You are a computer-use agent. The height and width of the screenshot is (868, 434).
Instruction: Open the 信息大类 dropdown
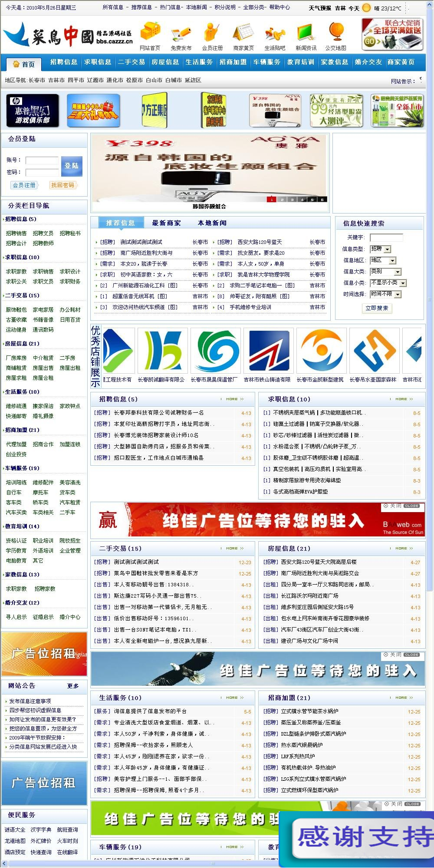point(386,272)
